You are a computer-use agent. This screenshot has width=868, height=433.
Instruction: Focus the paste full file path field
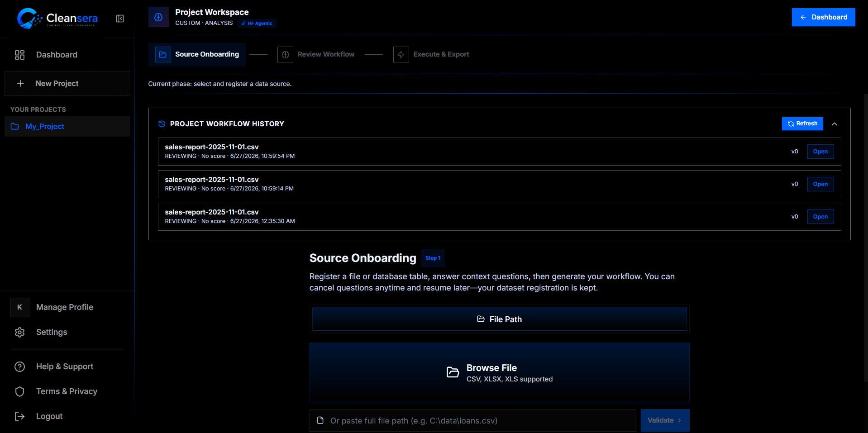point(473,421)
